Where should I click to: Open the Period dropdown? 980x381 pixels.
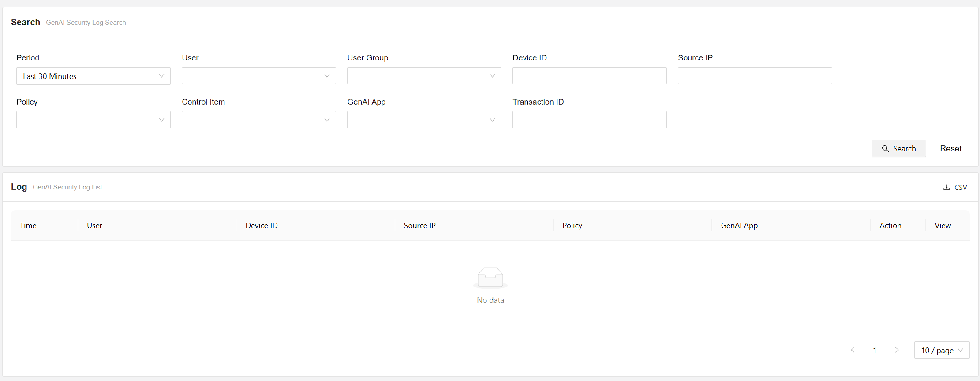(94, 76)
